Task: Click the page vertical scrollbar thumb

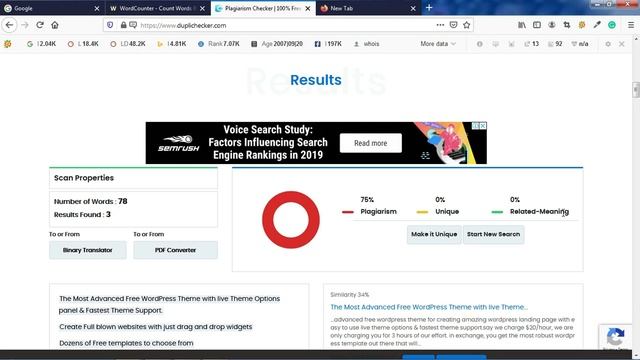Action: [x=636, y=90]
